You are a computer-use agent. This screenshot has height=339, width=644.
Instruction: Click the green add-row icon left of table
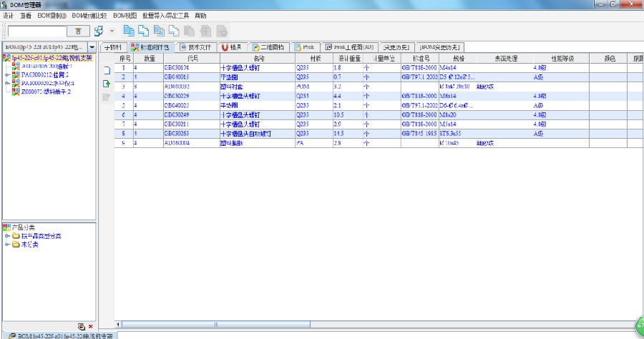107,84
